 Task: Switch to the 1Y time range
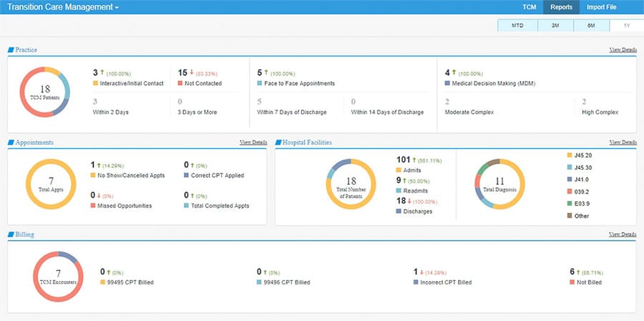[x=627, y=26]
